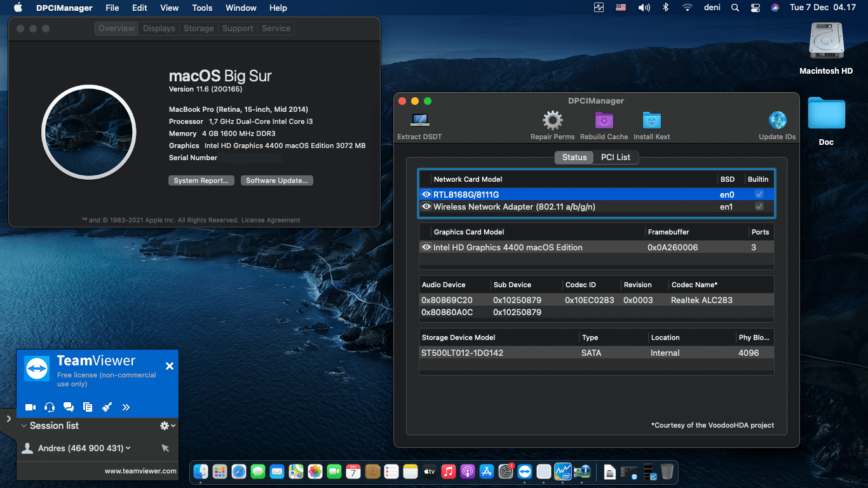Open App Store from the Dock
868x488 pixels.
(487, 471)
